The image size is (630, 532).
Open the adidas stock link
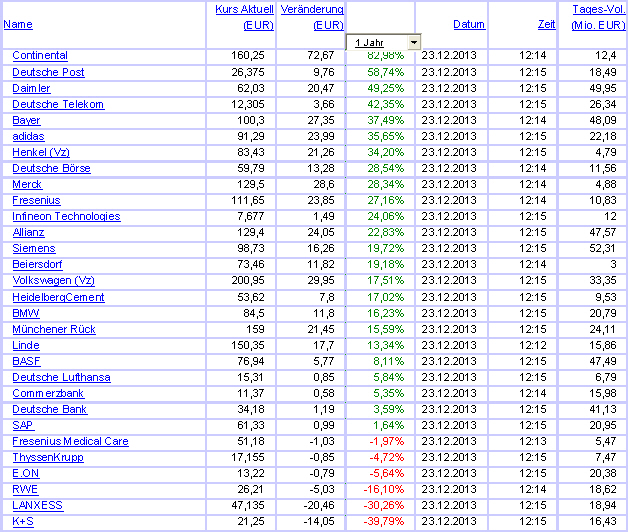click(28, 137)
